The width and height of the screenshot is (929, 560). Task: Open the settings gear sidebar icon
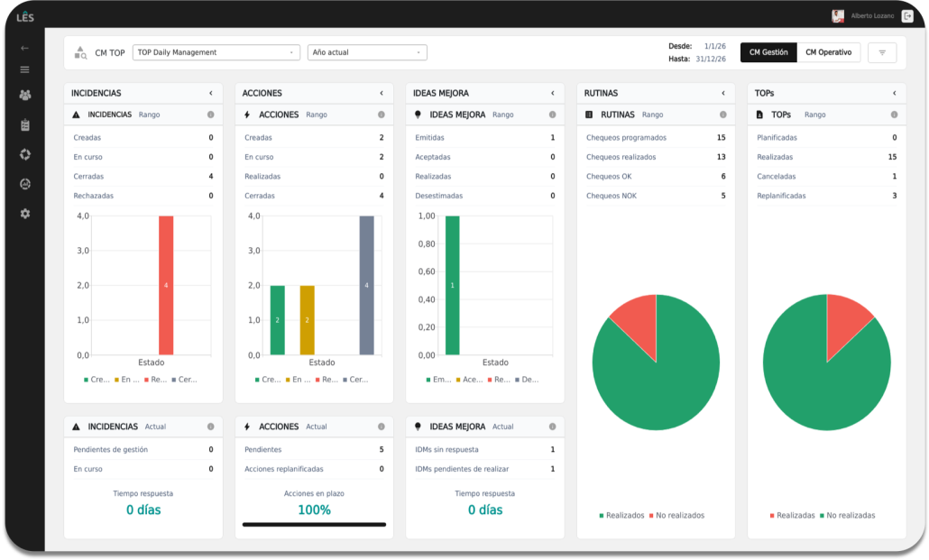(x=25, y=214)
